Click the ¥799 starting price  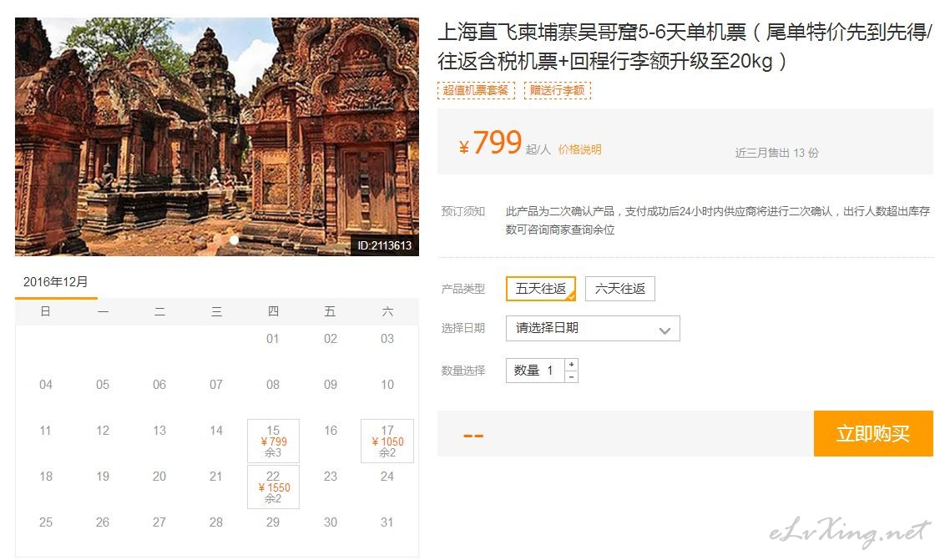(490, 143)
